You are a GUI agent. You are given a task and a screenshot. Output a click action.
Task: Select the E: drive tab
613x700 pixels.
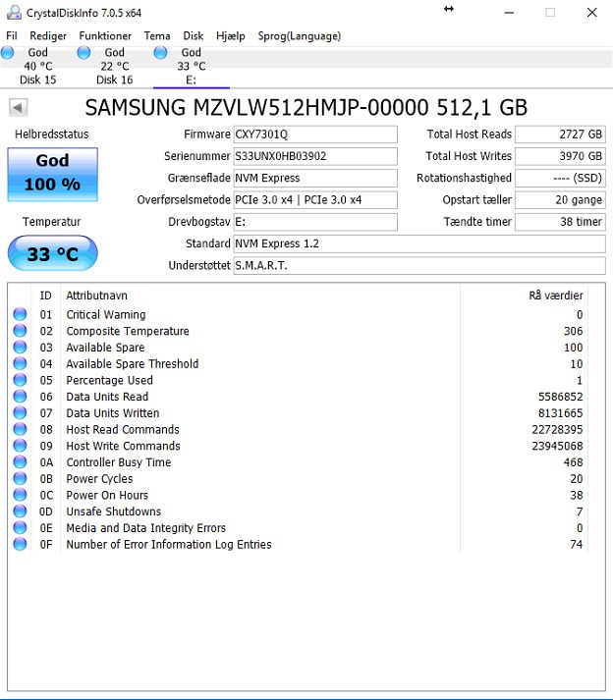point(192,66)
